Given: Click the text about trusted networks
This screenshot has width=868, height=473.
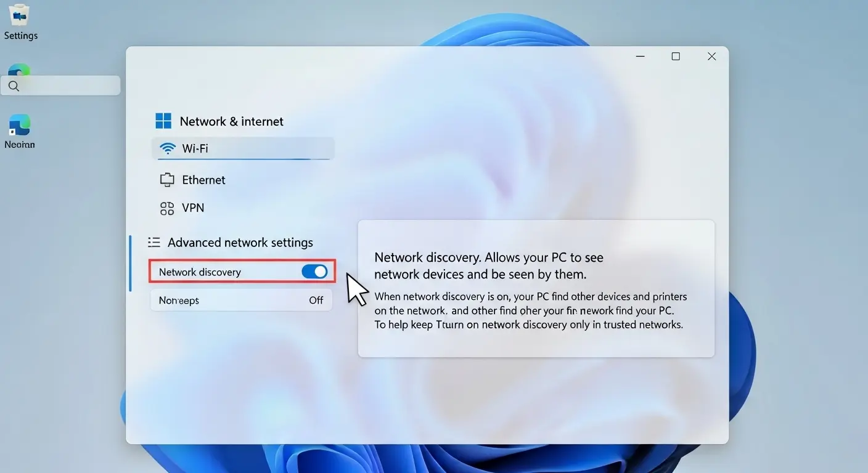Looking at the screenshot, I should tap(529, 325).
